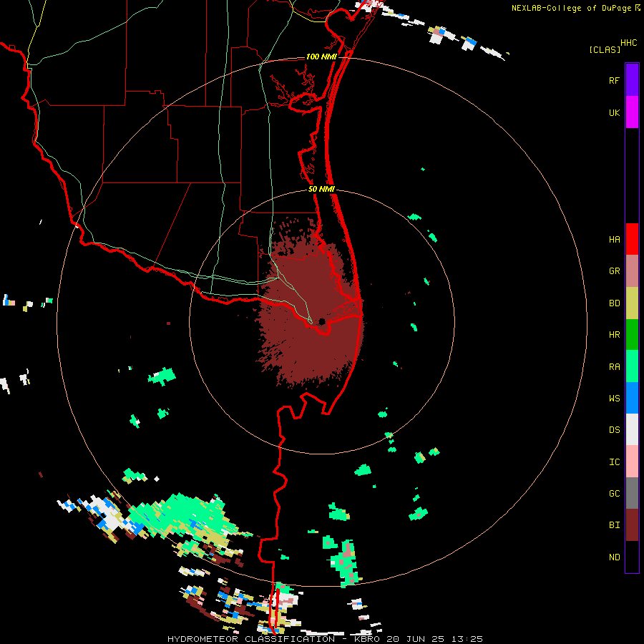This screenshot has height=644, width=644.
Task: Click the BD legend label
Action: click(614, 303)
